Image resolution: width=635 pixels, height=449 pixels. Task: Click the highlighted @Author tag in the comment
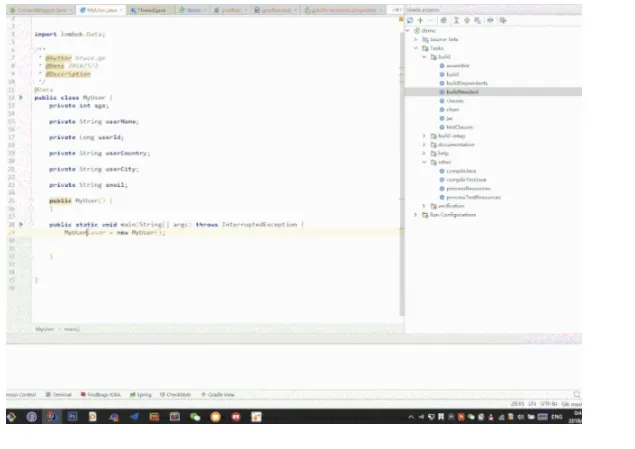(x=58, y=58)
